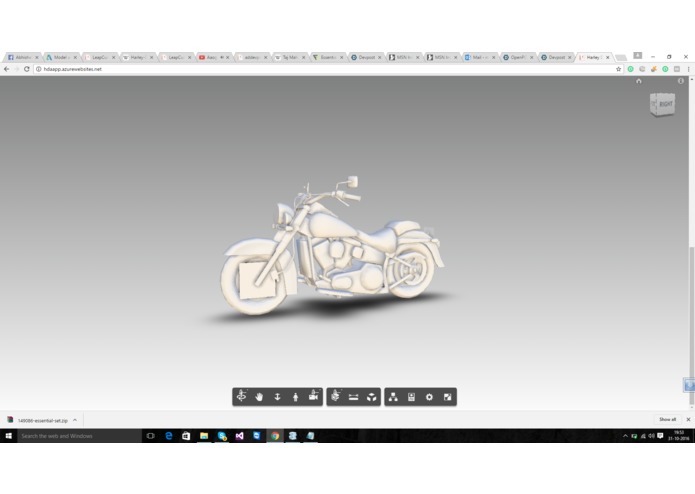Select the Orbit tool in viewer toolbar
Viewport: 695px width, 494px height.
241,397
